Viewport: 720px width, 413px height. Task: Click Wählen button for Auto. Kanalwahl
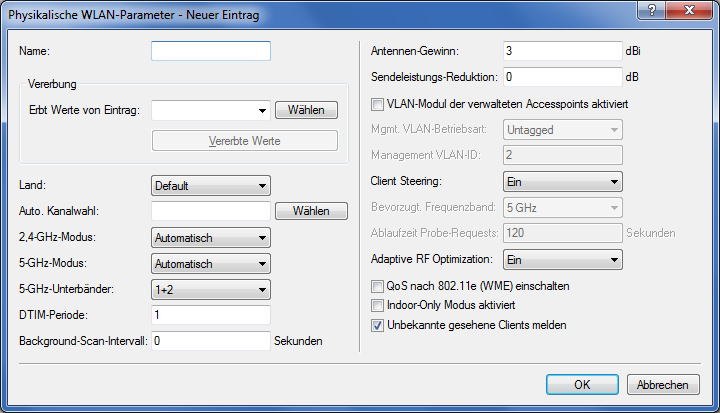pos(312,211)
